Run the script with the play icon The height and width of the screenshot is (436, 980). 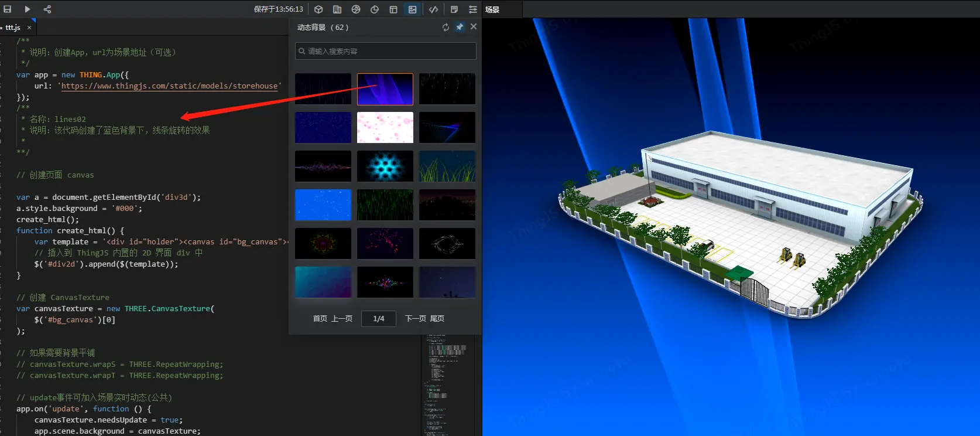(28, 9)
